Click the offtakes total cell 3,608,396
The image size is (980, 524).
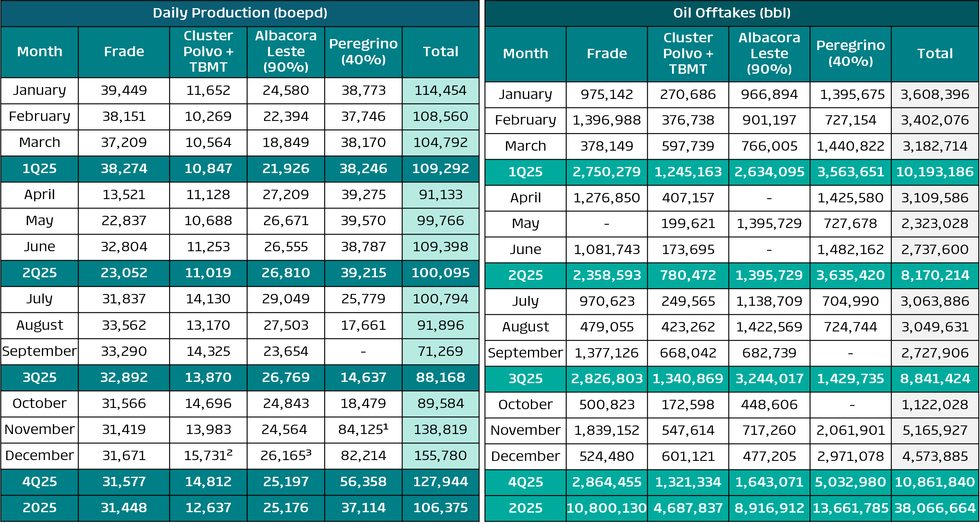pos(934,94)
